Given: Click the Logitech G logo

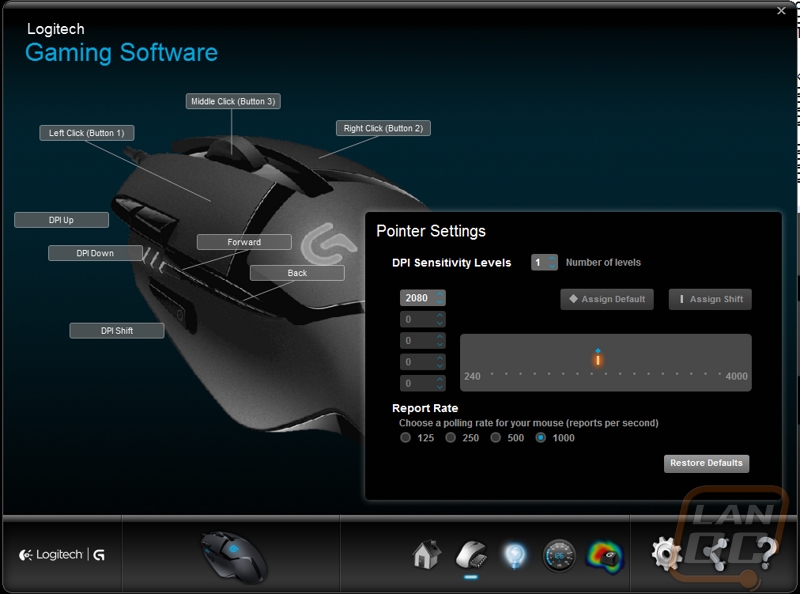Looking at the screenshot, I should pos(62,555).
